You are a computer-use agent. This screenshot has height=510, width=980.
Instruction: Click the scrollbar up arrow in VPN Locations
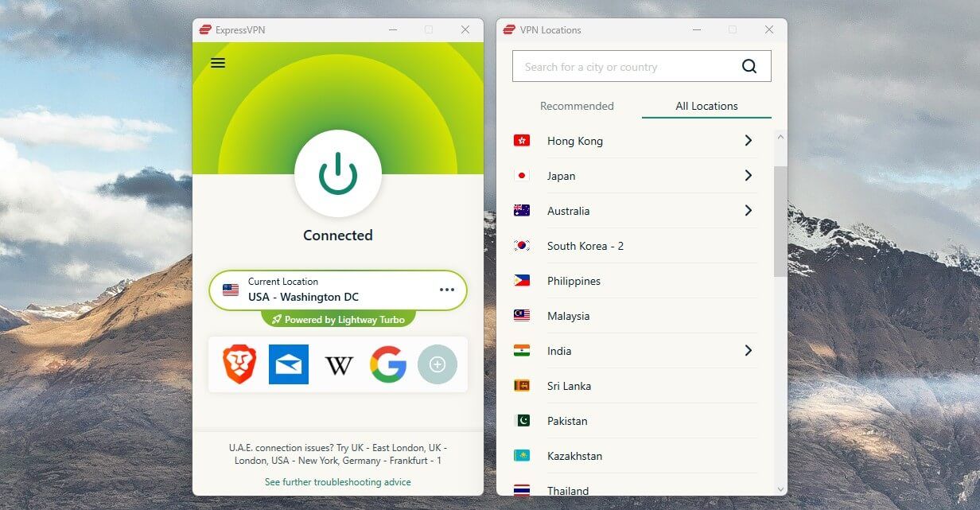(x=780, y=137)
